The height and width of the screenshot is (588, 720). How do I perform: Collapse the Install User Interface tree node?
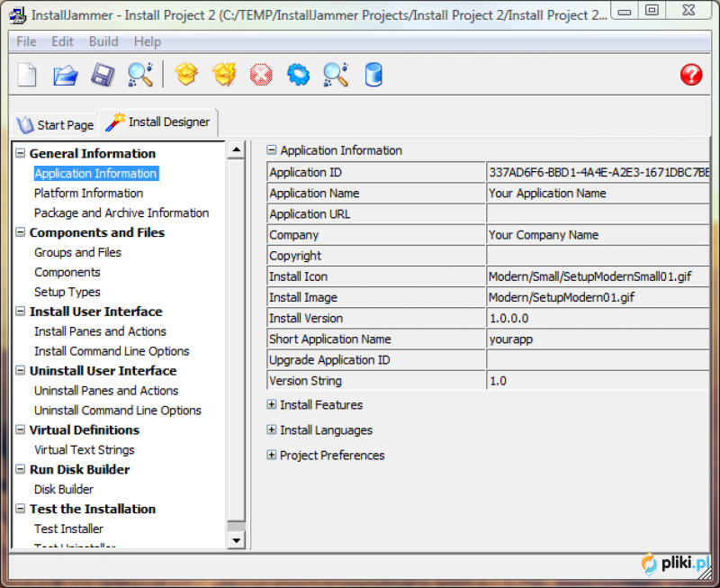click(x=20, y=311)
